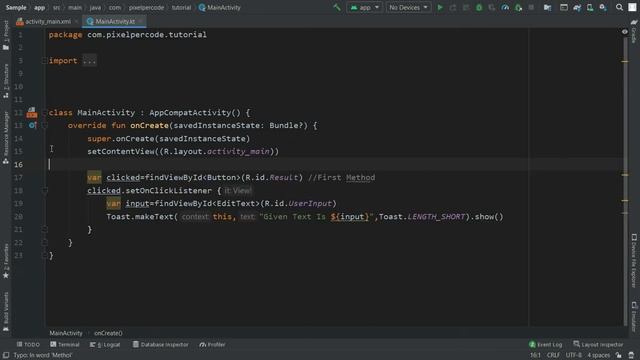Open the Resource Manager side panel

[6, 138]
